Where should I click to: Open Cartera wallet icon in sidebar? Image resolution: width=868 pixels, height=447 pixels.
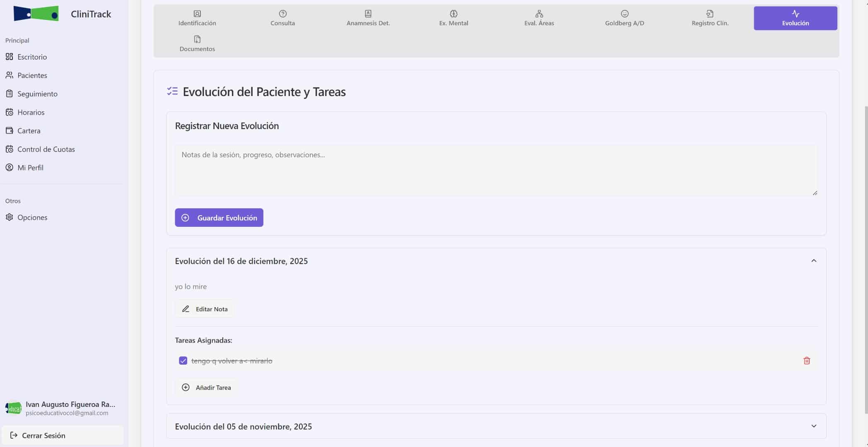9,130
